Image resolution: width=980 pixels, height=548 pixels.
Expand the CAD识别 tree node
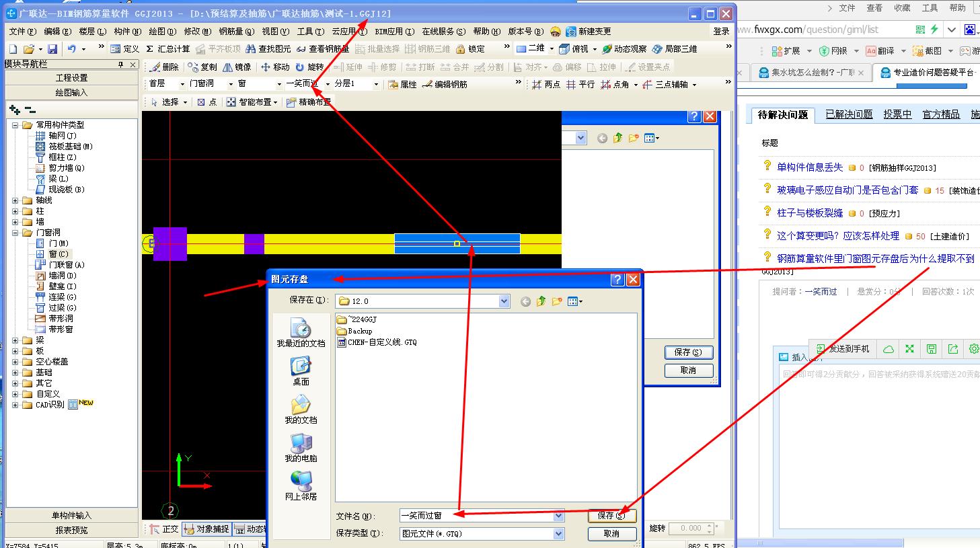(15, 405)
